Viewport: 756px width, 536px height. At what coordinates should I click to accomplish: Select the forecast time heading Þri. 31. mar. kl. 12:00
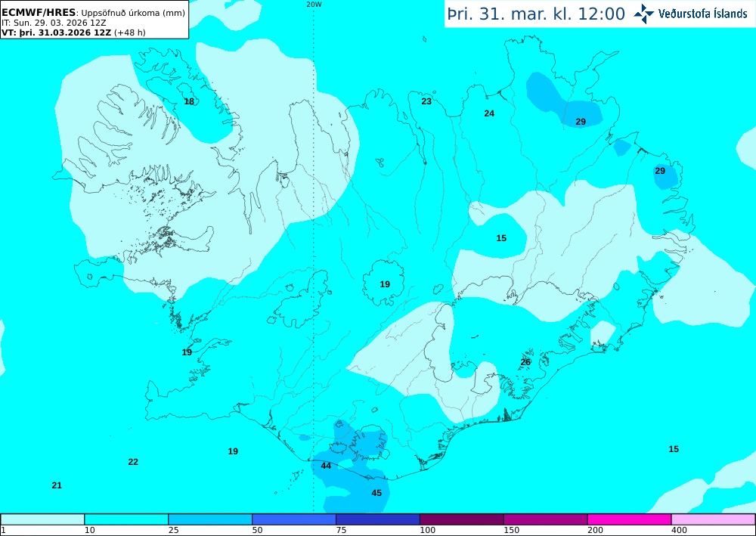536,14
